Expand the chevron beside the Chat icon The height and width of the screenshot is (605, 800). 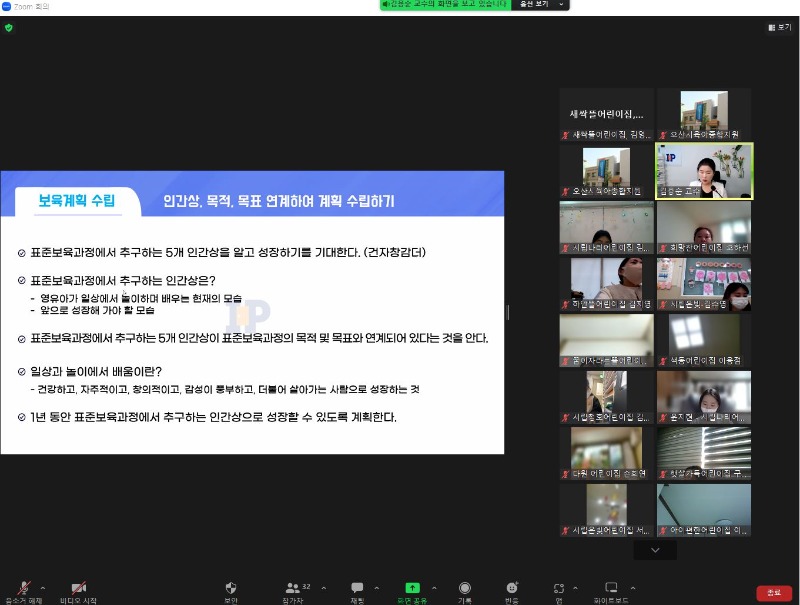coord(376,587)
